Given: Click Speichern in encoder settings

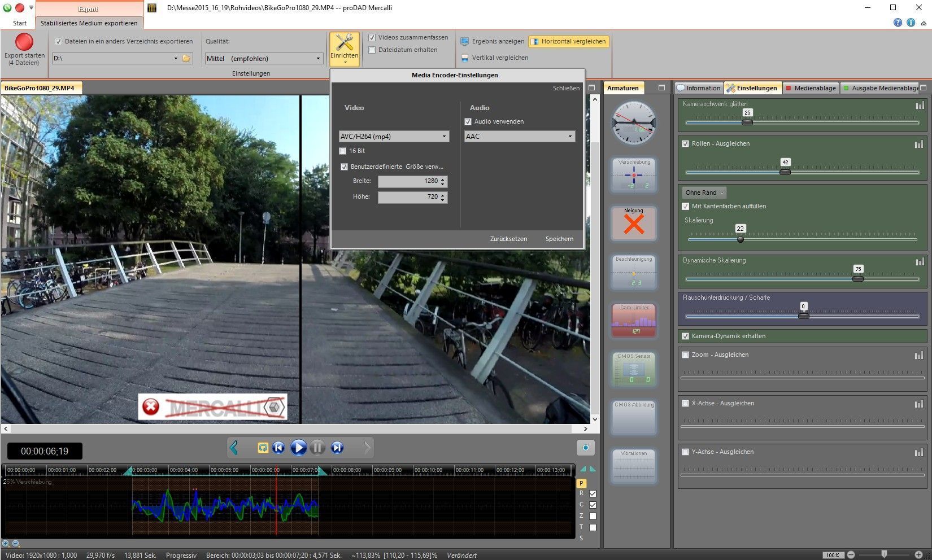Looking at the screenshot, I should tap(559, 239).
